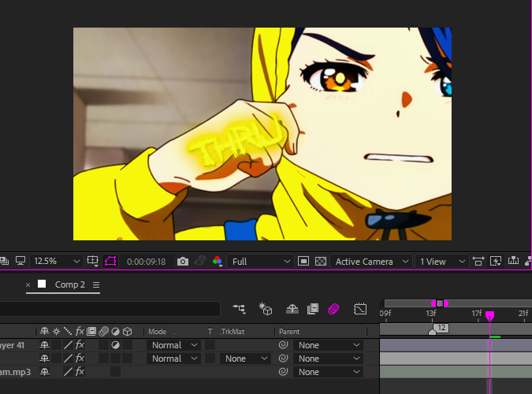The width and height of the screenshot is (532, 394).
Task: Toggle fx switch on am.mp3 layer
Action: [x=80, y=372]
